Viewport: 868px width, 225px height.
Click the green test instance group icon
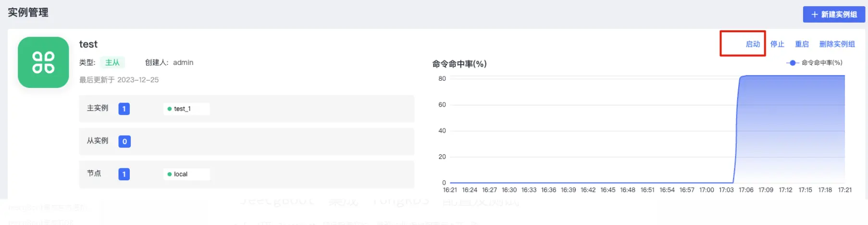pos(43,62)
